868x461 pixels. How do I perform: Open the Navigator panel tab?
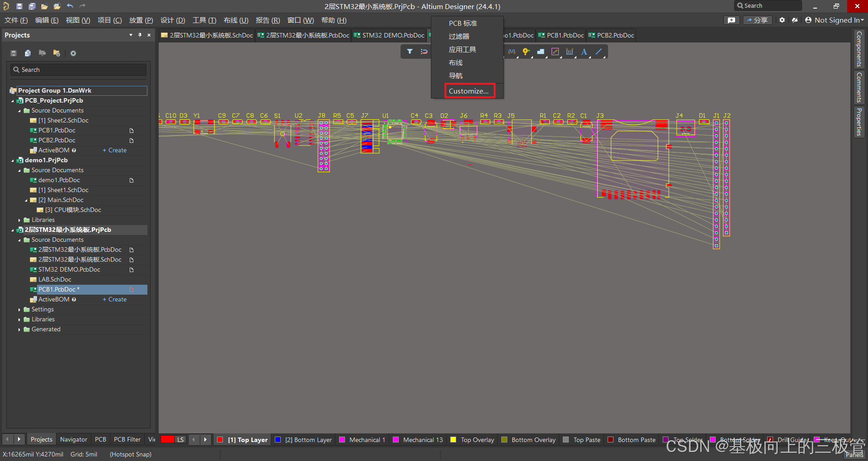point(74,439)
